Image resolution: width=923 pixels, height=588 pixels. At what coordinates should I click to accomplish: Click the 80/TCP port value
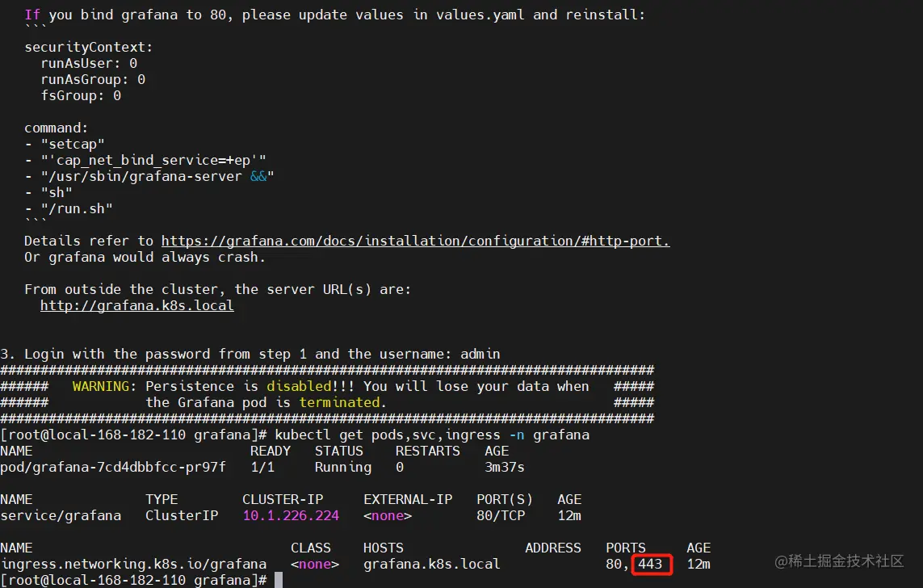point(501,515)
